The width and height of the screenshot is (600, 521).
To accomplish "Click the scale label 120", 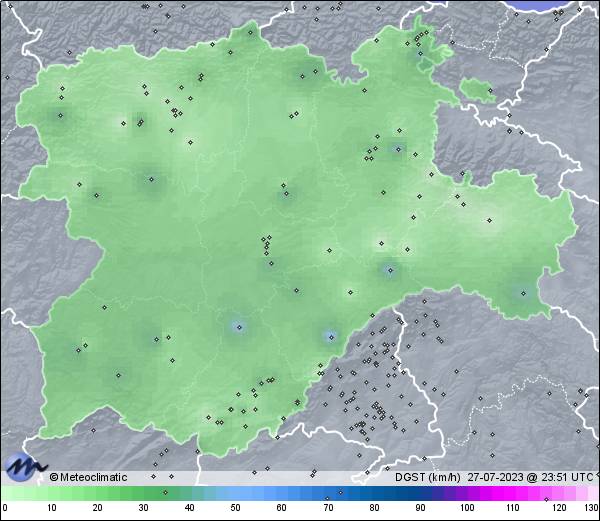I will (x=559, y=508).
